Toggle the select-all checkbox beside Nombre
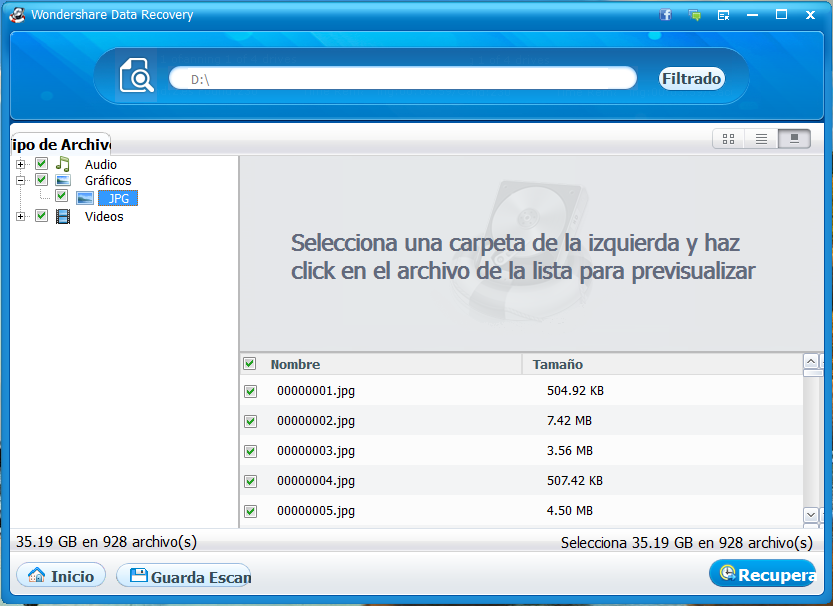 pyautogui.click(x=250, y=364)
